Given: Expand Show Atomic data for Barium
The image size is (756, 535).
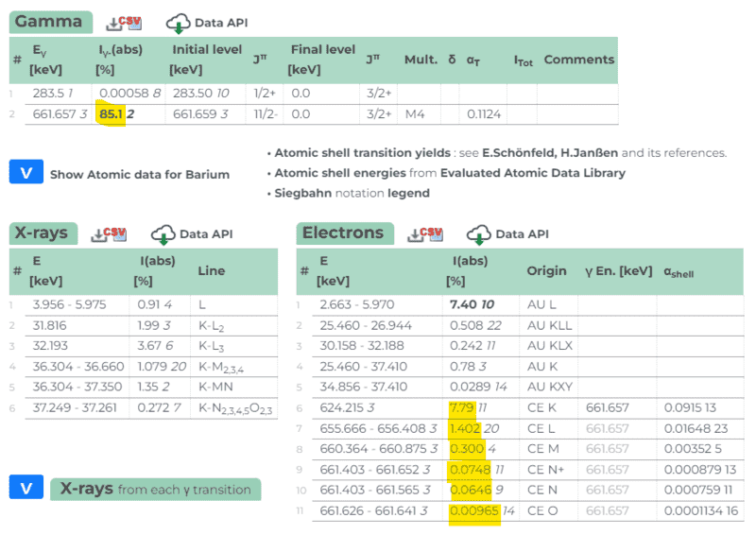Looking at the screenshot, I should pos(26,172).
